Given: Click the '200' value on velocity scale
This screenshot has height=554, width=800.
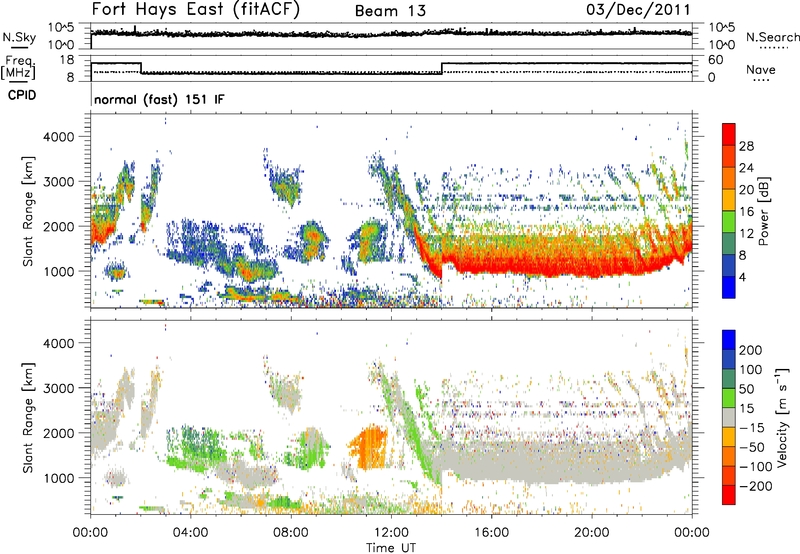Looking at the screenshot, I should click(x=751, y=350).
